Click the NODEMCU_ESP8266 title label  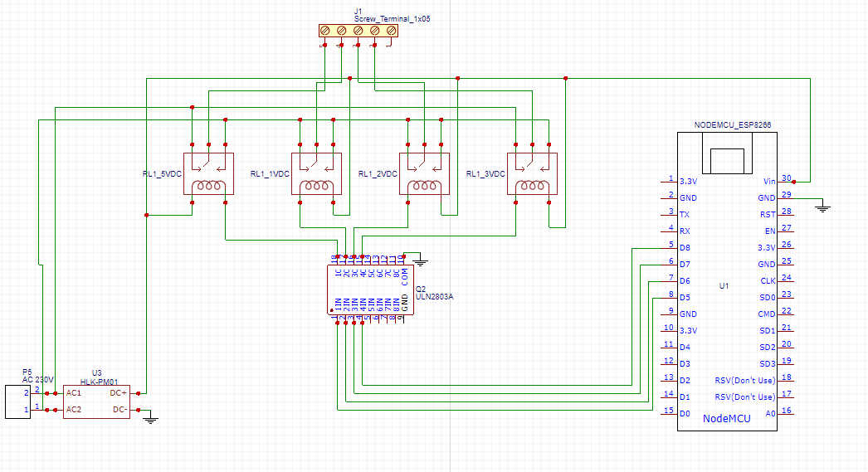tap(733, 125)
